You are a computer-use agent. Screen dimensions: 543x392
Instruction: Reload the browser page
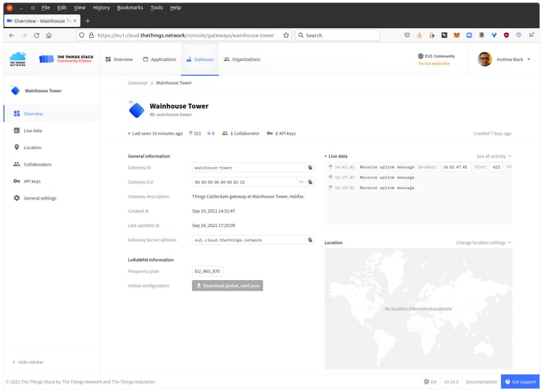pyautogui.click(x=37, y=35)
